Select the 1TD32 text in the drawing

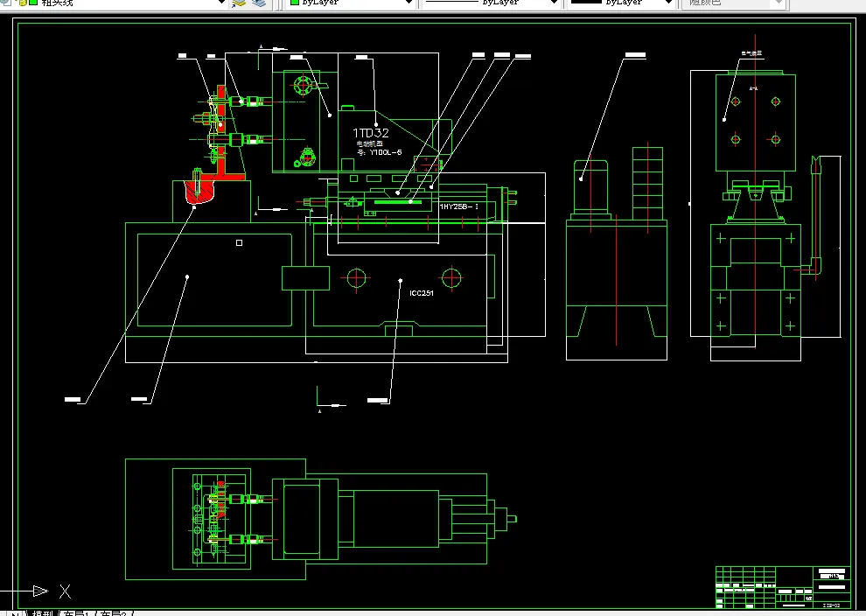(371, 133)
